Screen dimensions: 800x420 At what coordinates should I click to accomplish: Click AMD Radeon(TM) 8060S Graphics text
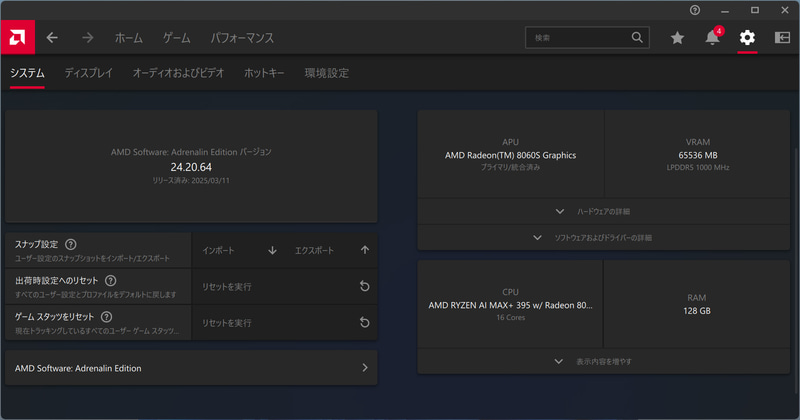point(510,155)
